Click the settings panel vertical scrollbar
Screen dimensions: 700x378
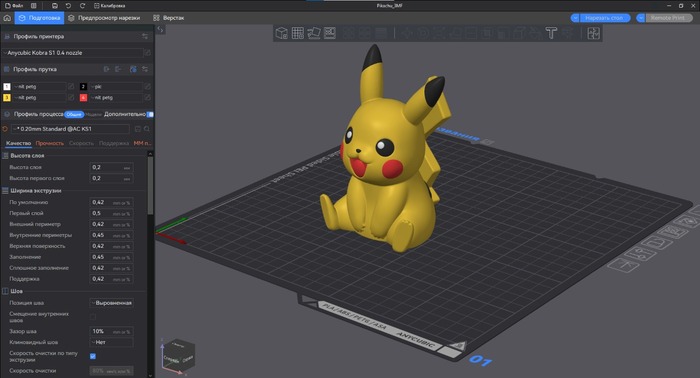[150, 185]
